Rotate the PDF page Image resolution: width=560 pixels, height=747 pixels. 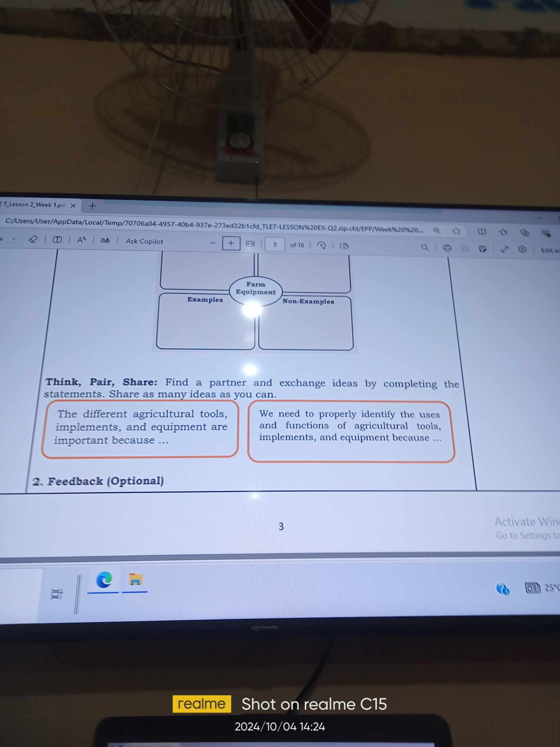321,245
